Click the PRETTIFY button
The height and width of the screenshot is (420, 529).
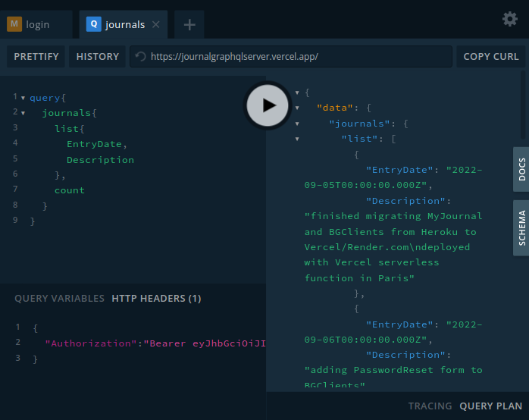36,56
